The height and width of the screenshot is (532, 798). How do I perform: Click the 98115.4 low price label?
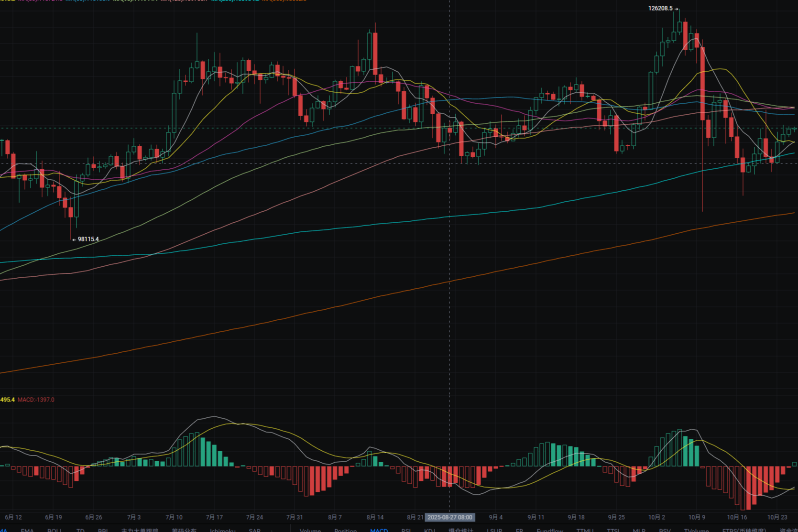pyautogui.click(x=88, y=239)
